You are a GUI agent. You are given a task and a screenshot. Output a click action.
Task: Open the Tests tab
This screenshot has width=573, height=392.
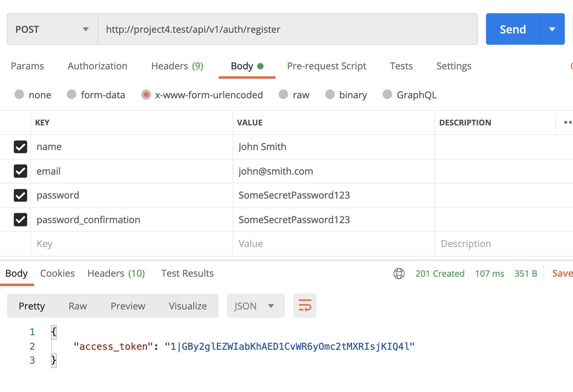[401, 66]
